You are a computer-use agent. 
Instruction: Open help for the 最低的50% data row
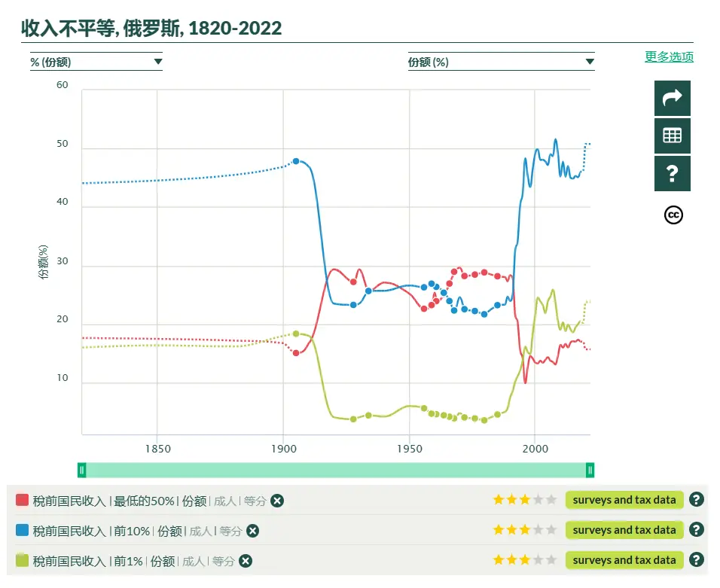(696, 499)
